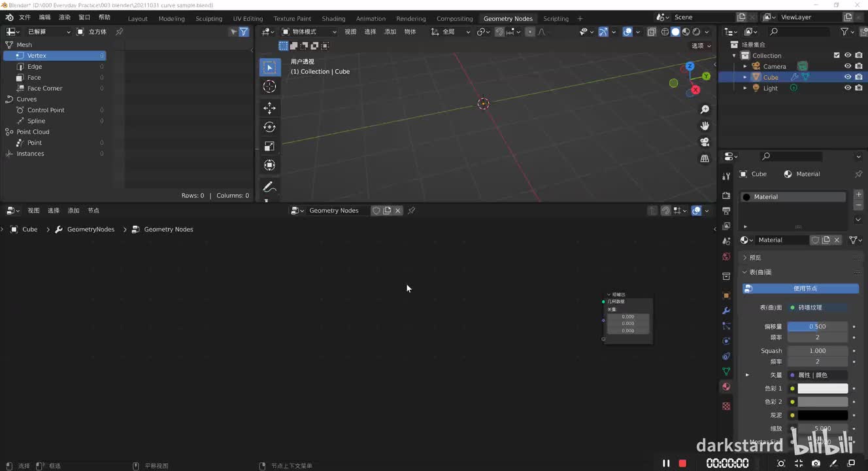Select the Edge domain in spreadsheet

point(54,66)
